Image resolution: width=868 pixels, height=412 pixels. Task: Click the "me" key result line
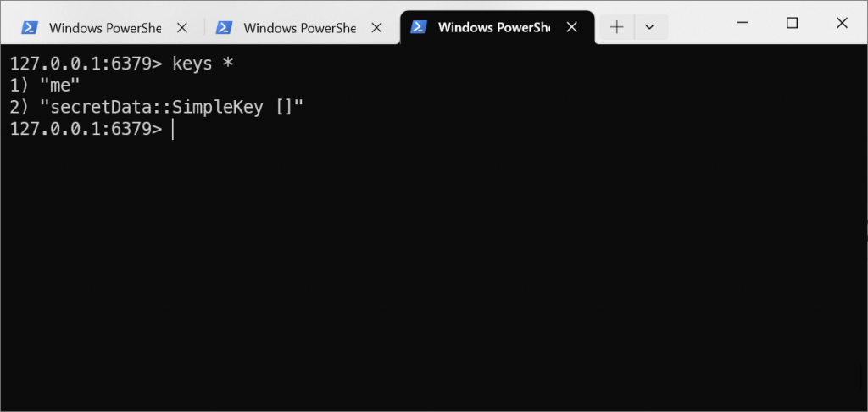pyautogui.click(x=45, y=86)
